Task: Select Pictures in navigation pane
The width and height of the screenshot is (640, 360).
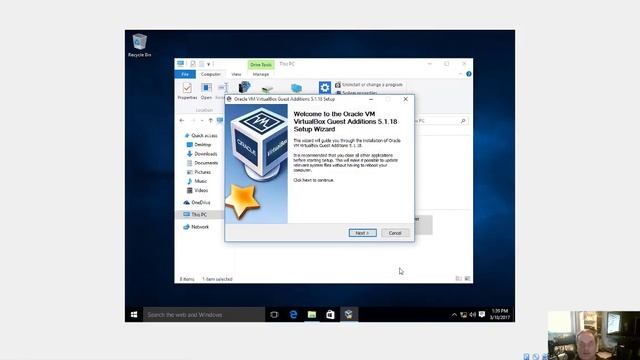Action: [x=199, y=172]
